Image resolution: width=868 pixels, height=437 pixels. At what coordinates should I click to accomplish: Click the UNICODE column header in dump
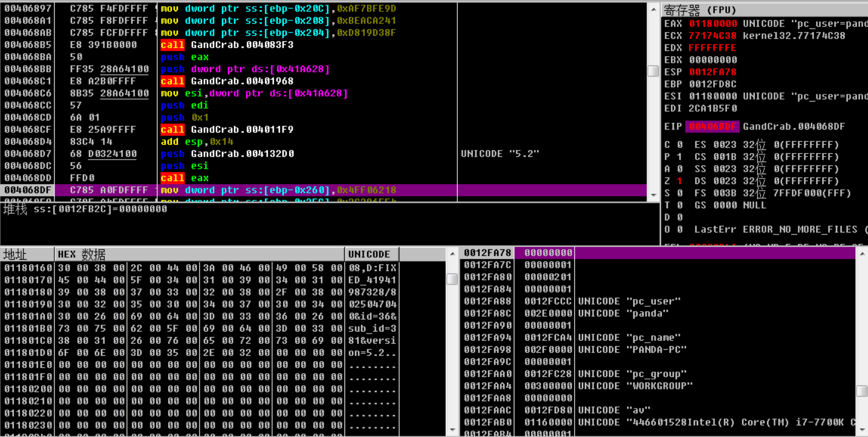pos(372,254)
